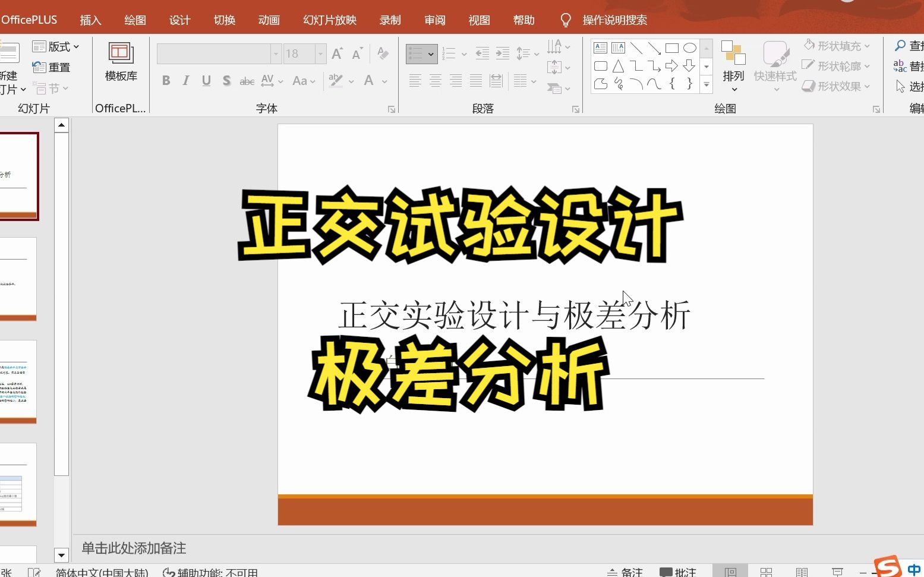Open the 切换 ribbon tab
Screen dimensions: 924x577
[x=225, y=20]
